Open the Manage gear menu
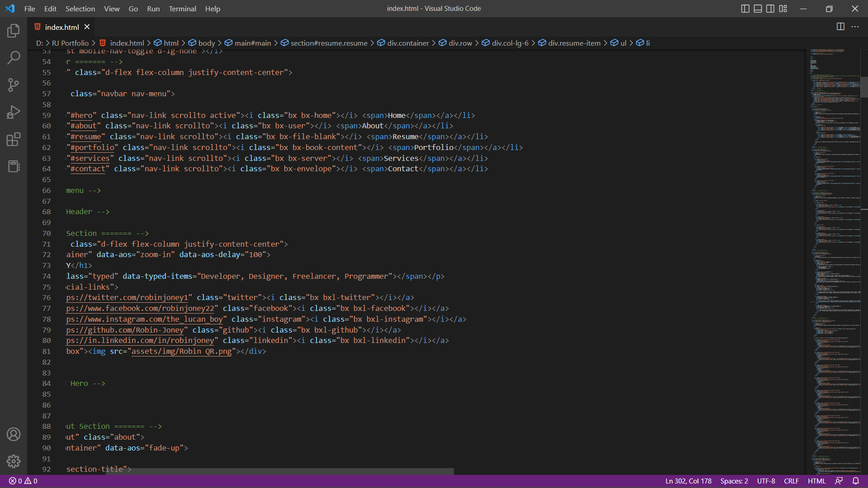 point(14,461)
